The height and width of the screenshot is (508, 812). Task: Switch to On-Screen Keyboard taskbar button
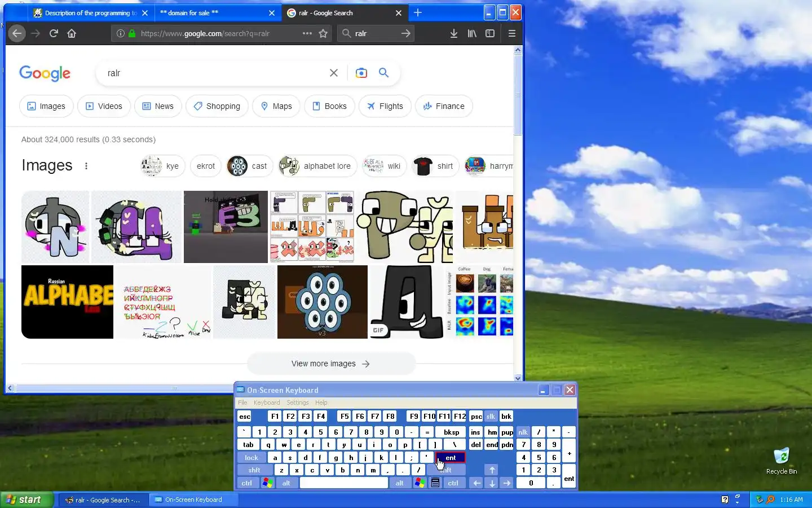click(193, 500)
